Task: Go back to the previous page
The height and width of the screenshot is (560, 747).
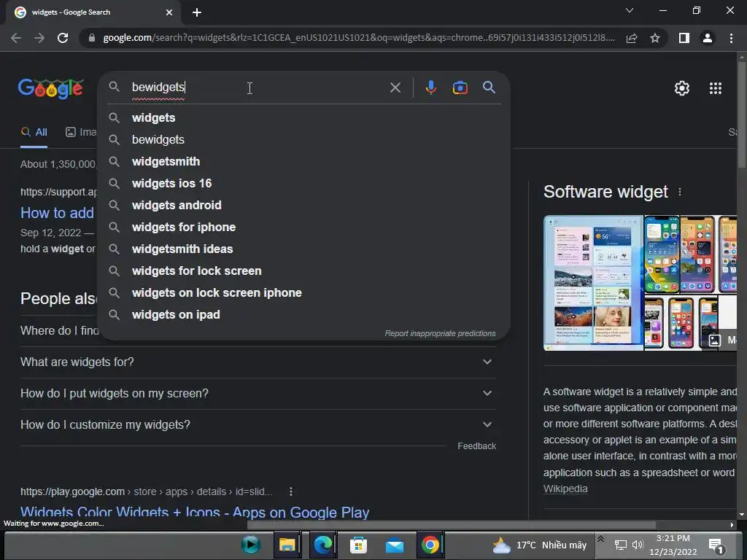Action: point(16,38)
